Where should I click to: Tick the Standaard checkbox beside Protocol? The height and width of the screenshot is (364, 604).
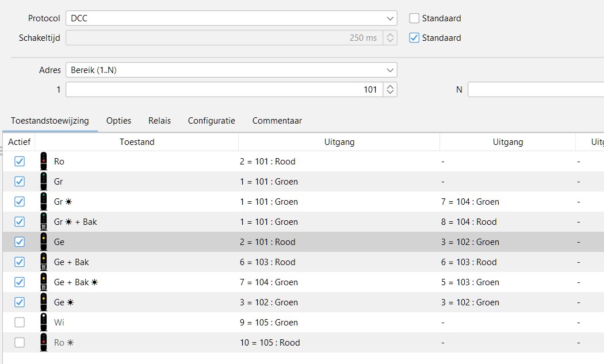414,18
